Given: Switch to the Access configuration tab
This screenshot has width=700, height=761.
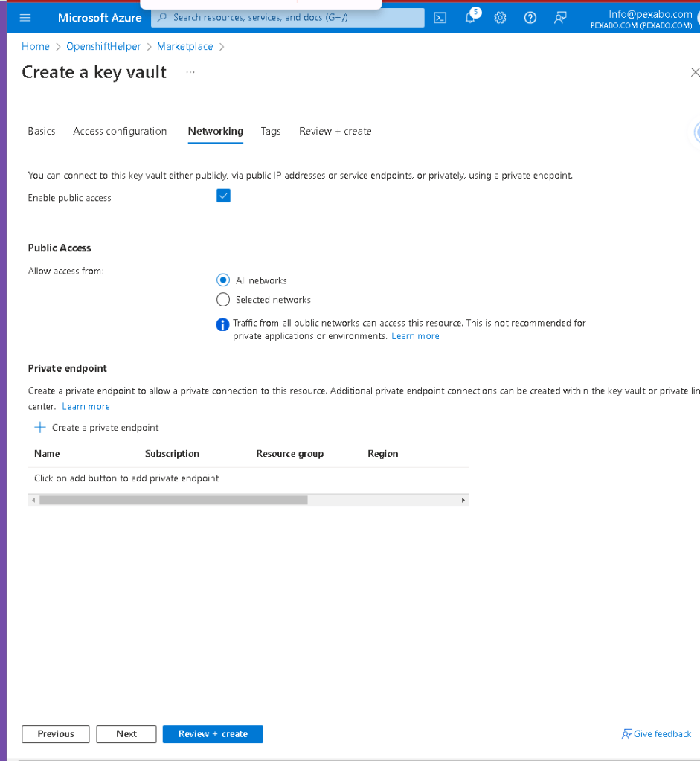Looking at the screenshot, I should 120,131.
